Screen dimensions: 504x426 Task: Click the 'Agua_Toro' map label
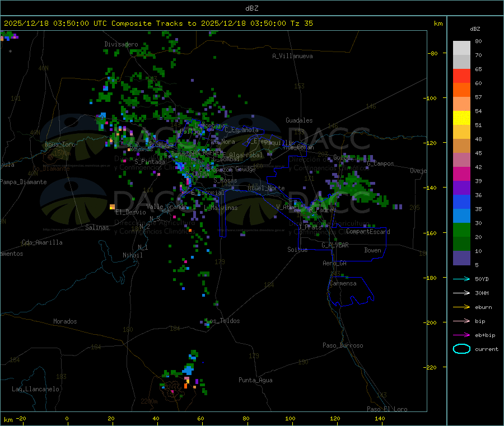60,144
